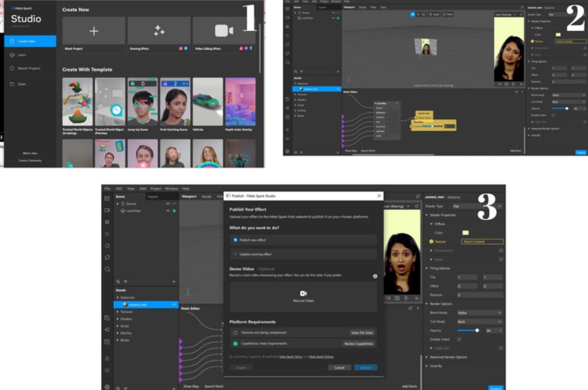Click the camera icon on Video Calling Effect card

coord(224,31)
